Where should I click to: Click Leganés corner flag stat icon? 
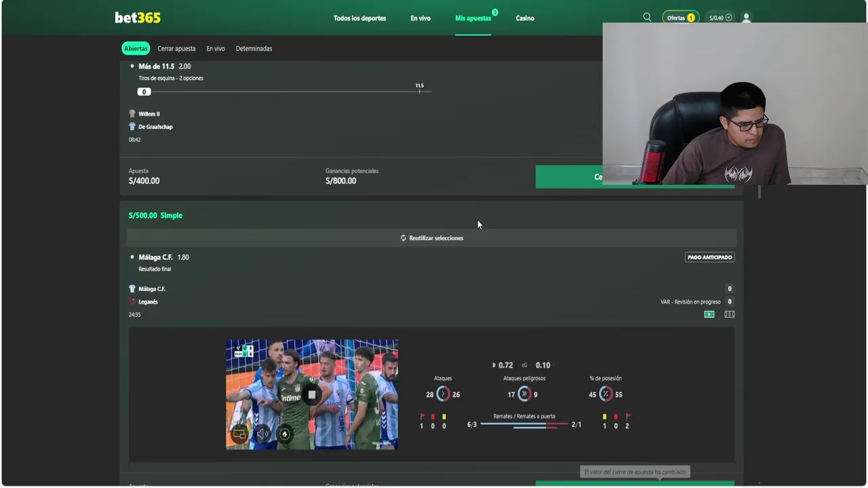pyautogui.click(x=627, y=416)
